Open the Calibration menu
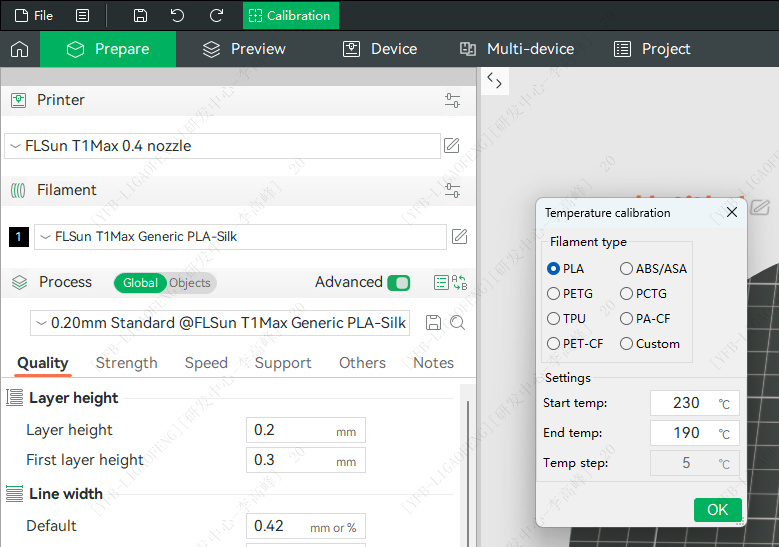 [291, 15]
